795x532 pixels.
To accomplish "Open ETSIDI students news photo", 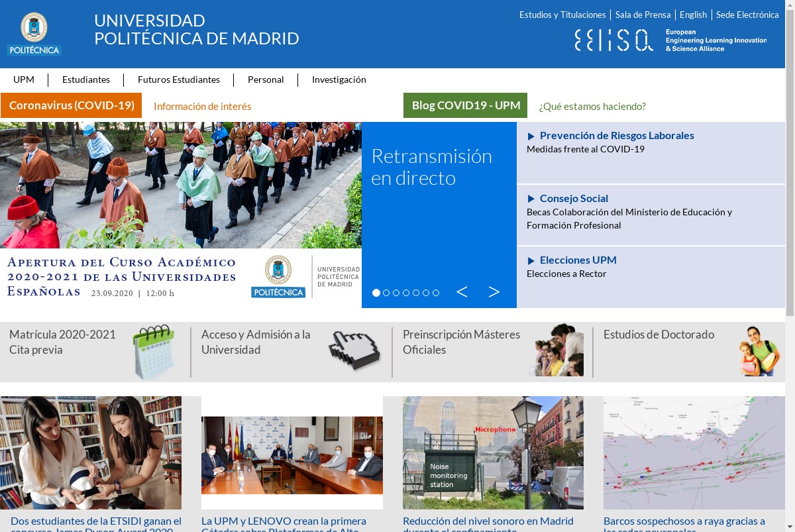I will coord(91,453).
